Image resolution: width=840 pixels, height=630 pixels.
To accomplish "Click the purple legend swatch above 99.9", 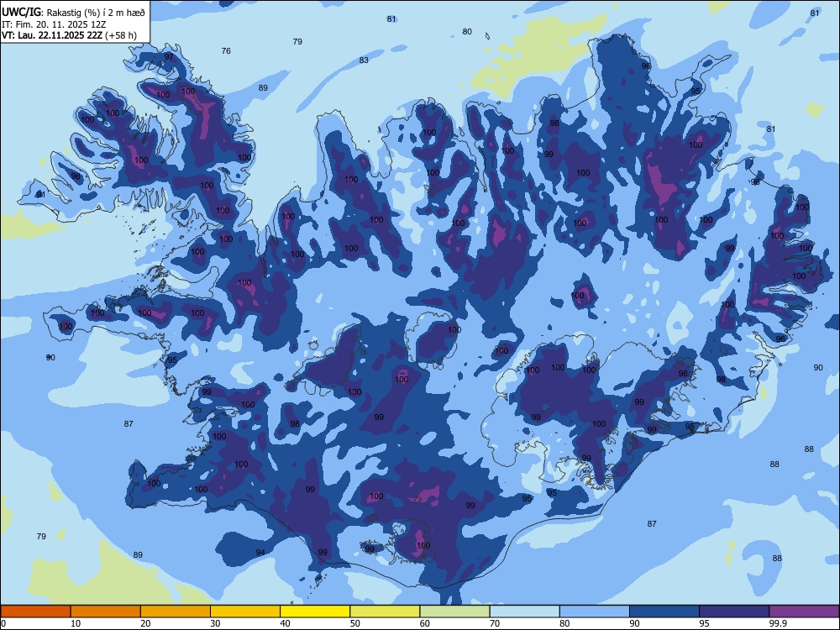I will point(804,612).
